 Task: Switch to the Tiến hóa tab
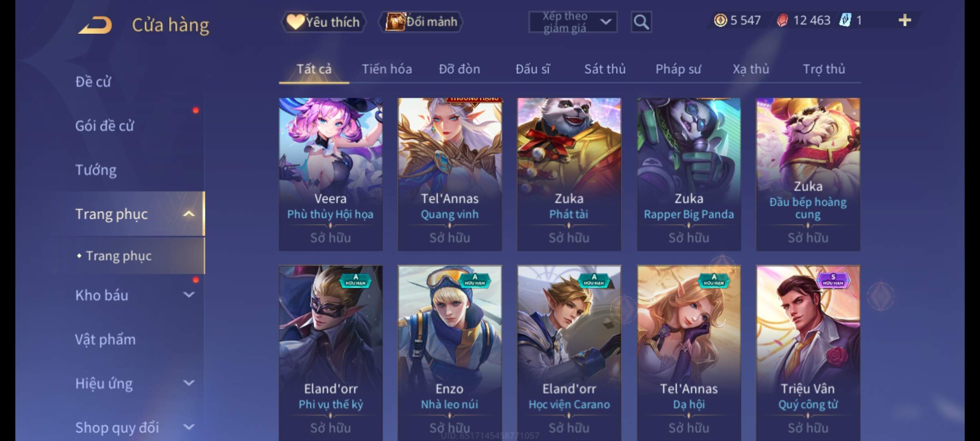[387, 69]
